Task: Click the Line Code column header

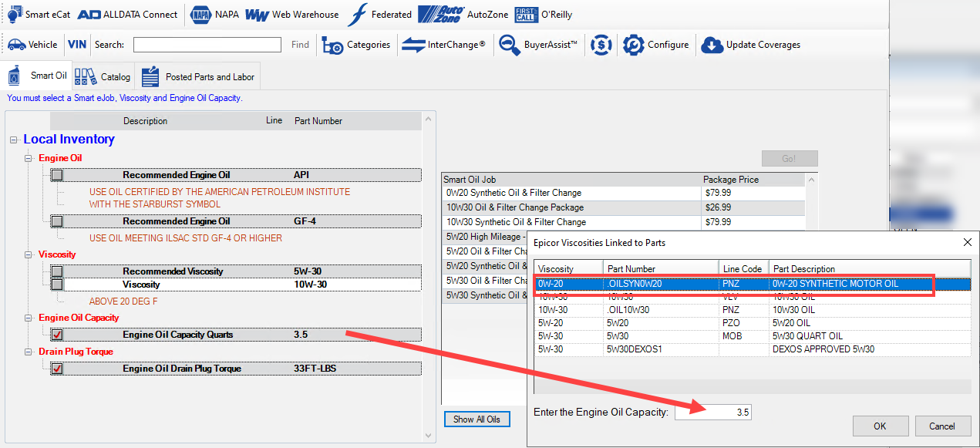Action: point(744,269)
